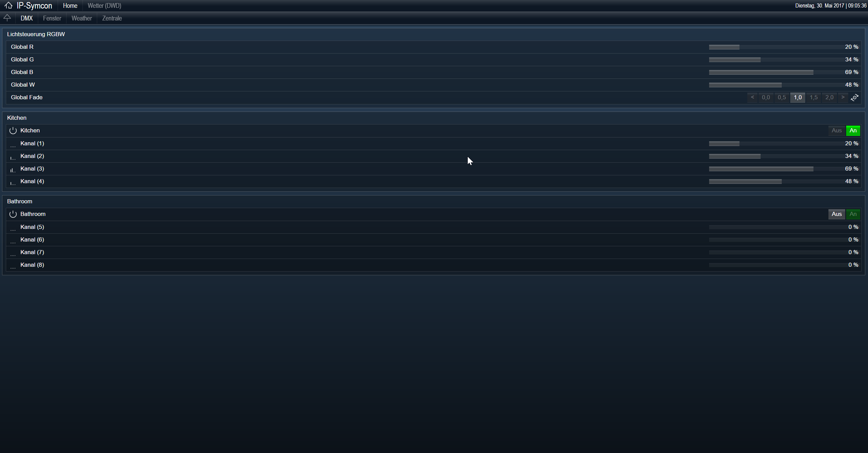Click the up-arrow navigation icon beside DMX
Screen dimensions: 868x453
pos(7,18)
